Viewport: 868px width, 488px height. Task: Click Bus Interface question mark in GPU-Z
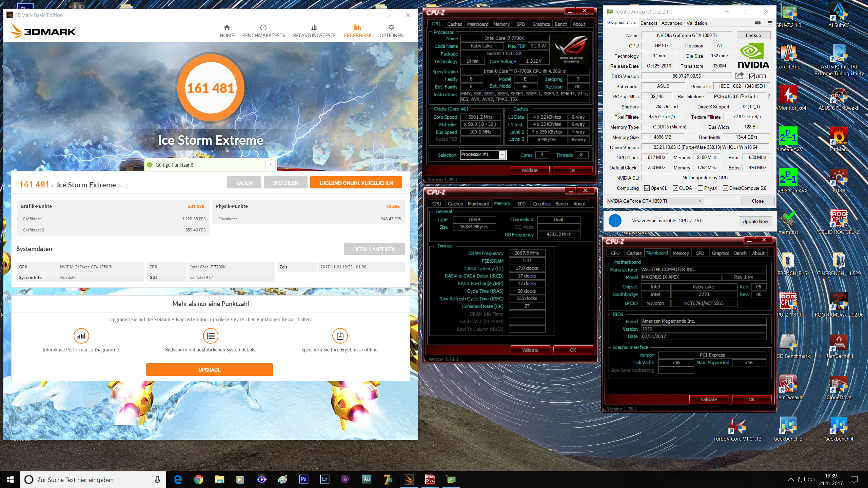pyautogui.click(x=769, y=96)
